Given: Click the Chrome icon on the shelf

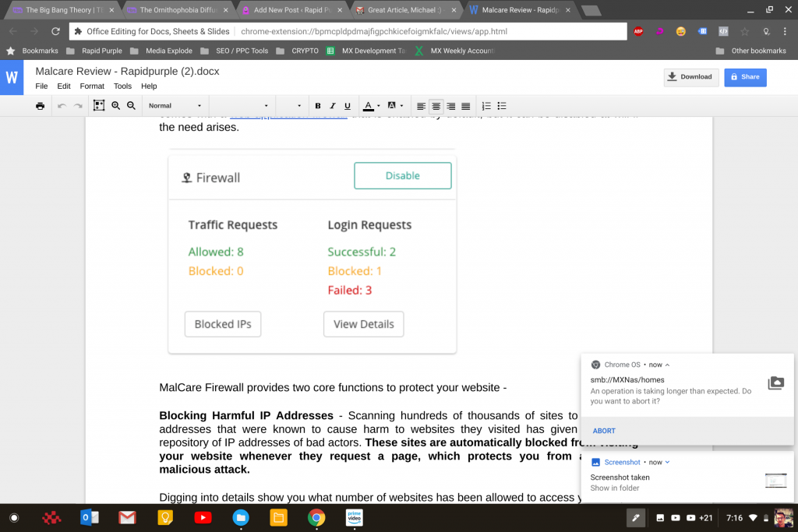Looking at the screenshot, I should click(316, 518).
